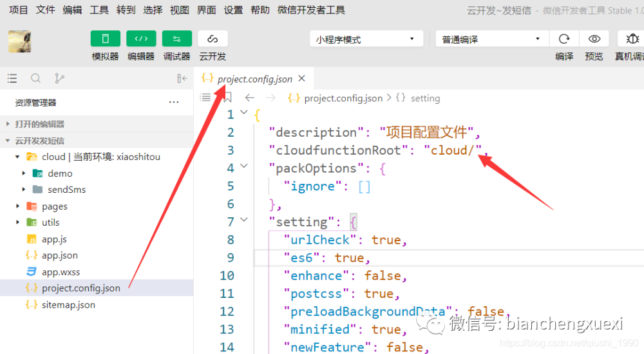
Task: Open the 微信开发者工具 menu
Action: pos(311,10)
